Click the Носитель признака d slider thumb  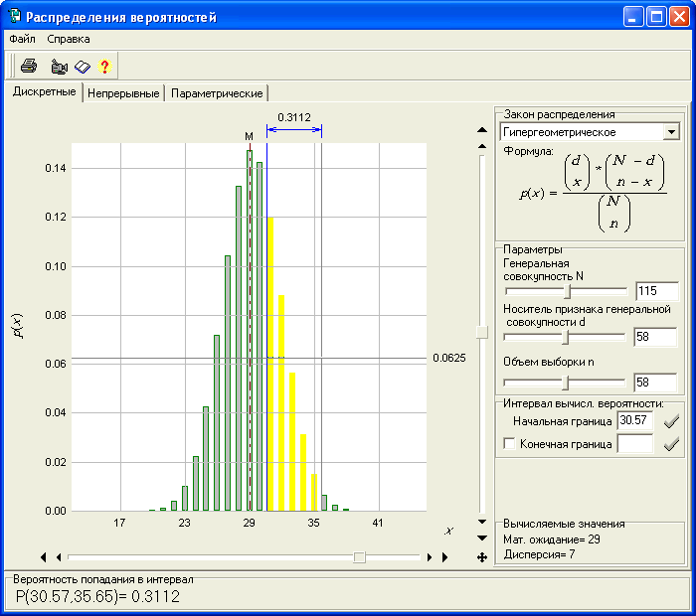tap(566, 337)
